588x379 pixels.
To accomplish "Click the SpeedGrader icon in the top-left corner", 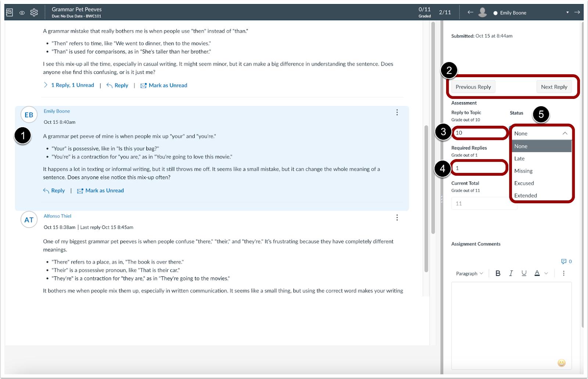I will click(9, 12).
